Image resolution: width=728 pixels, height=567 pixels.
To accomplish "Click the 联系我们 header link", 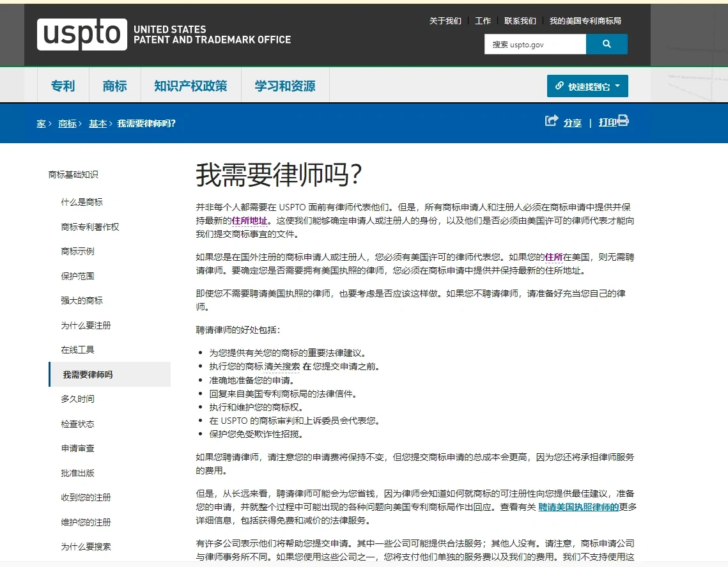I will coord(520,21).
